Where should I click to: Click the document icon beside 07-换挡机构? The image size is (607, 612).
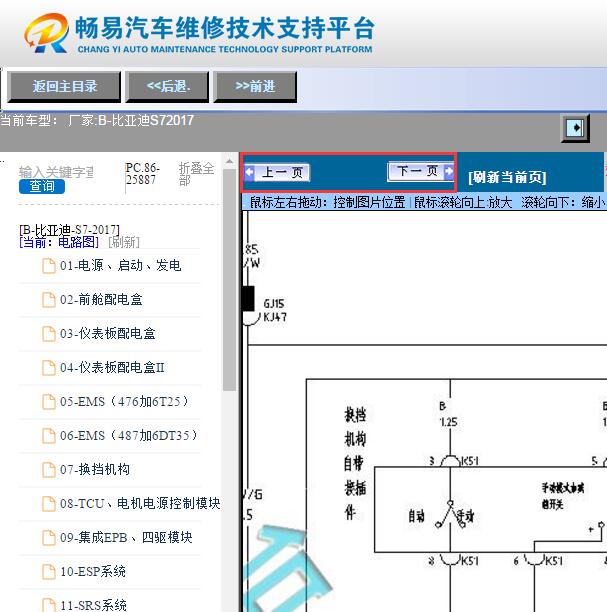(49, 470)
